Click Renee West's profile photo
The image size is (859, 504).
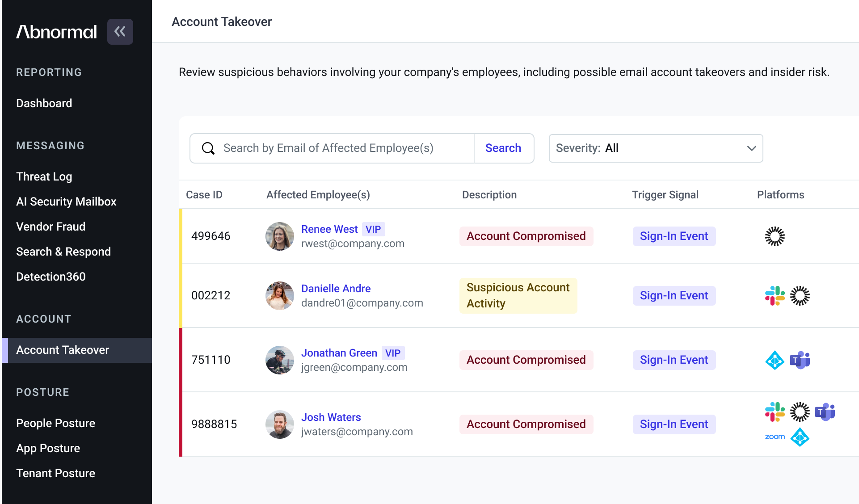click(280, 236)
